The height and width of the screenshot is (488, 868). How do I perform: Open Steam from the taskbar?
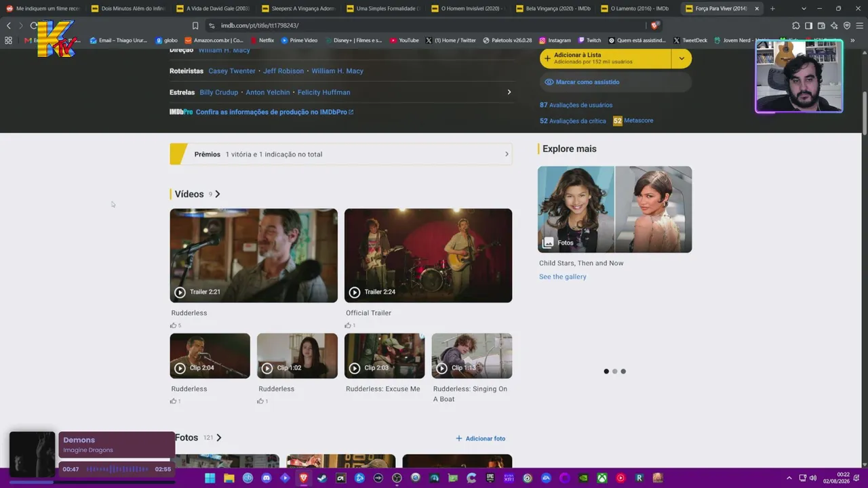pos(322,478)
